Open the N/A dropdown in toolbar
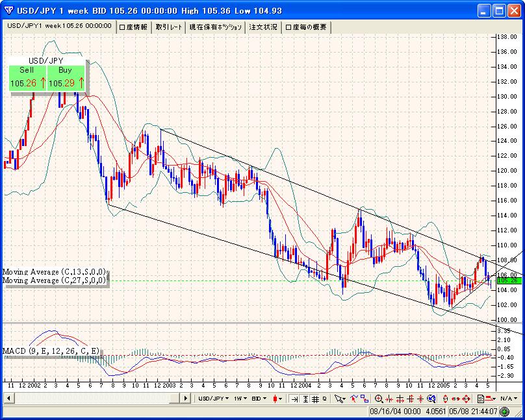 tap(509, 399)
